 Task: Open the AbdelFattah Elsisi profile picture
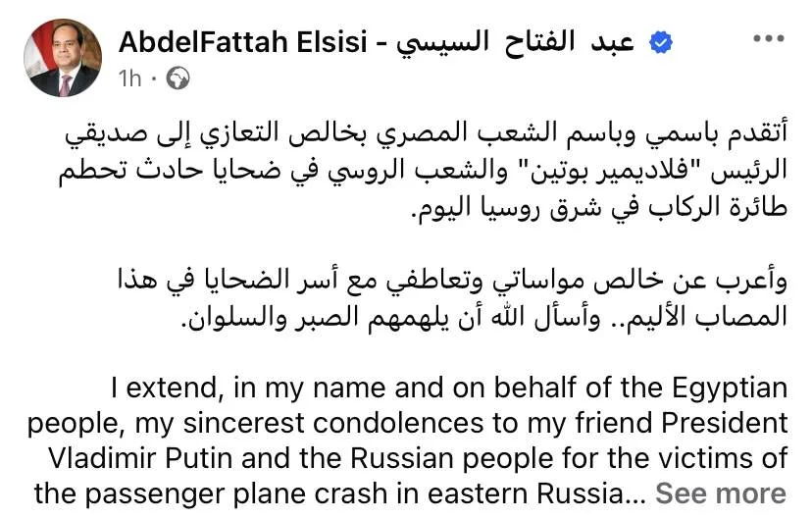point(63,58)
